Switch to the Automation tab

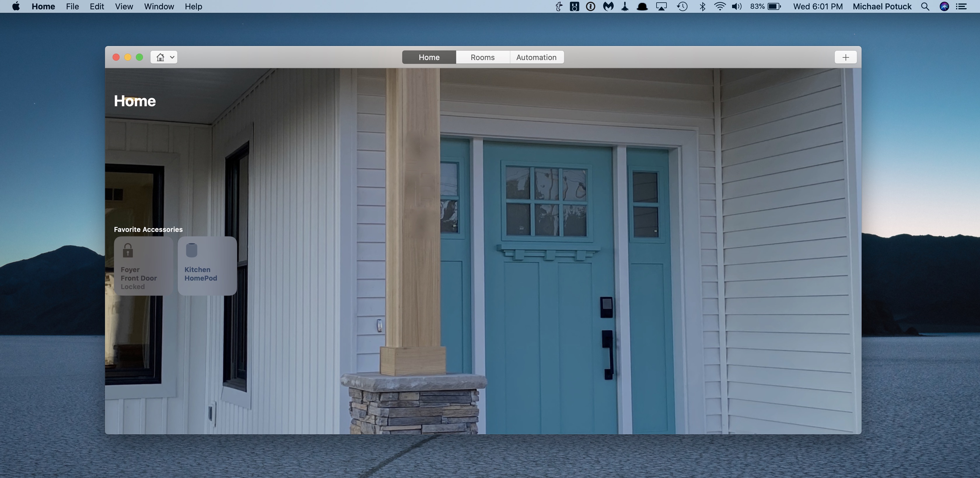coord(536,57)
